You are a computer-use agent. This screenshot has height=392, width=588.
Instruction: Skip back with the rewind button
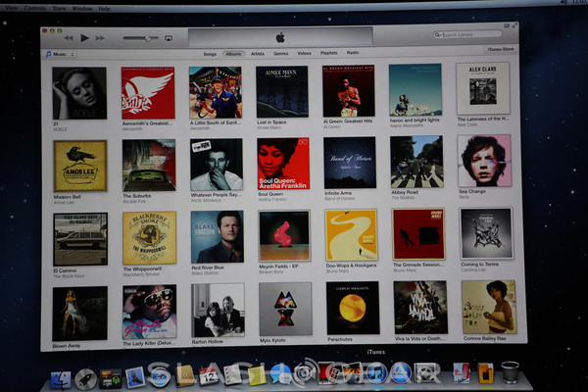[x=69, y=38]
